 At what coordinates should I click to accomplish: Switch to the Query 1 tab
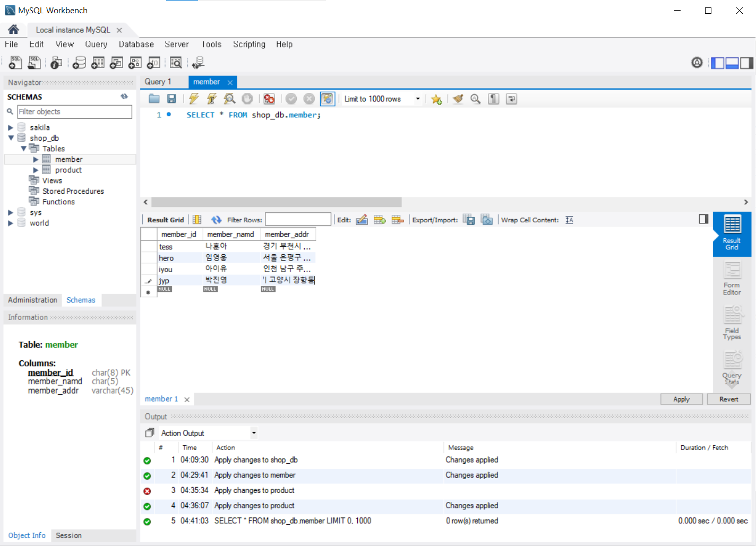pyautogui.click(x=158, y=82)
